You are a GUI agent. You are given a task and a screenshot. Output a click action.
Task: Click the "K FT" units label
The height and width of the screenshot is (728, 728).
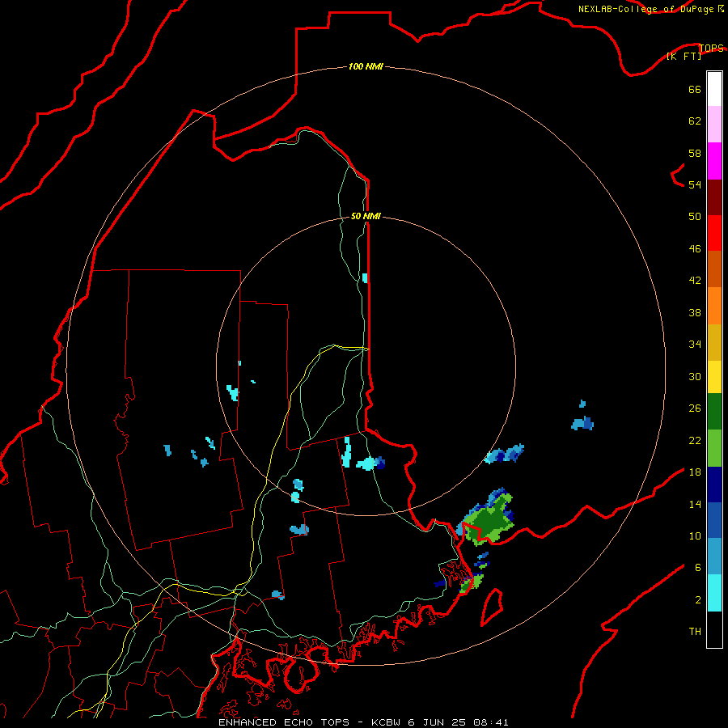(x=684, y=56)
